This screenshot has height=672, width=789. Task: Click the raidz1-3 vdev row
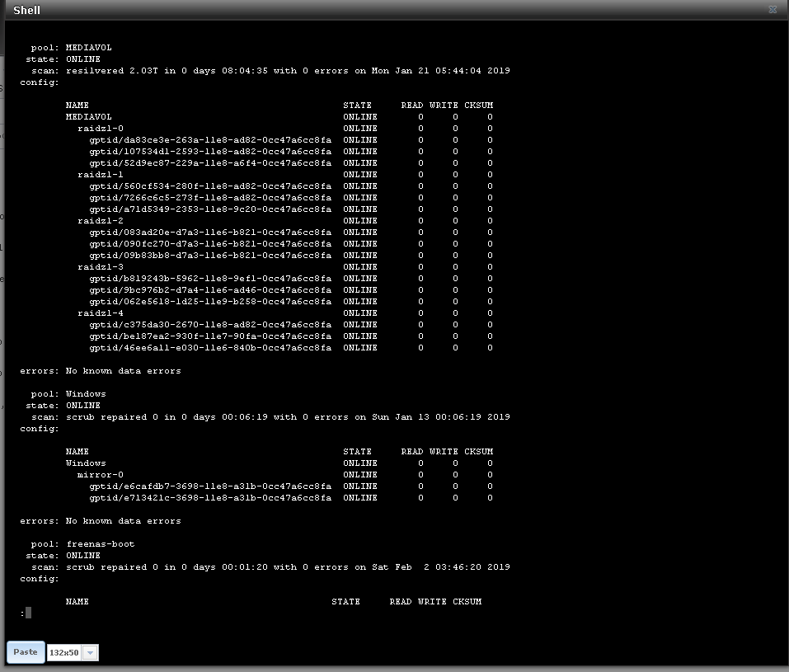284,267
